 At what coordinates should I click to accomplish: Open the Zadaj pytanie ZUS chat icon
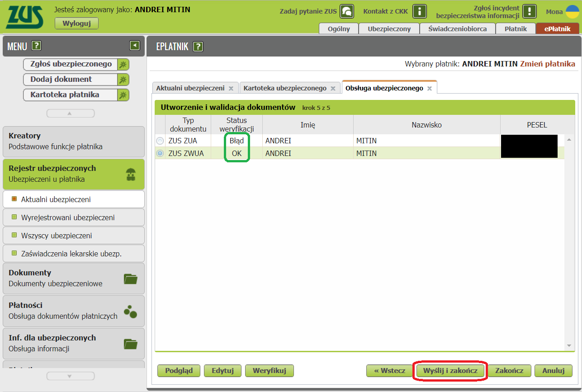pos(347,11)
